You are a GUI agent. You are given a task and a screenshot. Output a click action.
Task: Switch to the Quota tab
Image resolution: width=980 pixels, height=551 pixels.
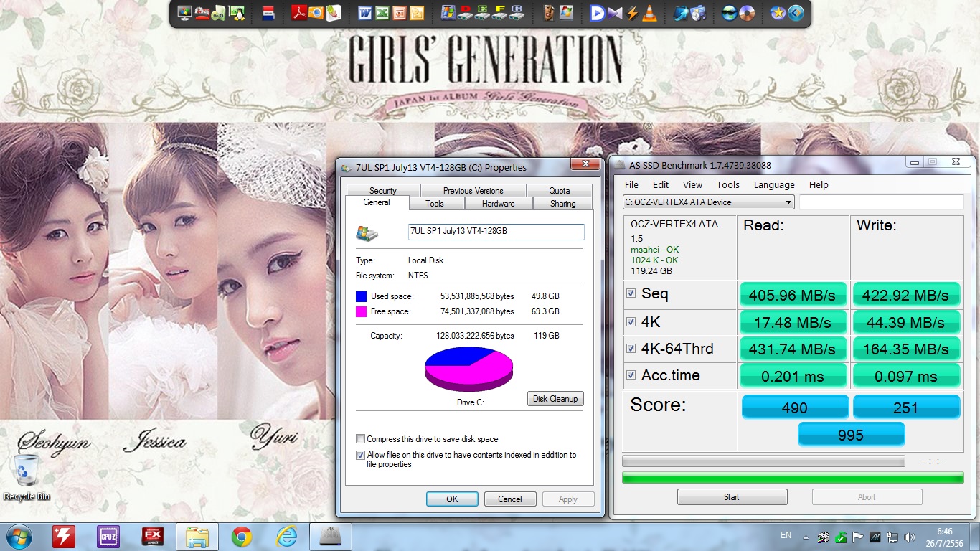560,191
